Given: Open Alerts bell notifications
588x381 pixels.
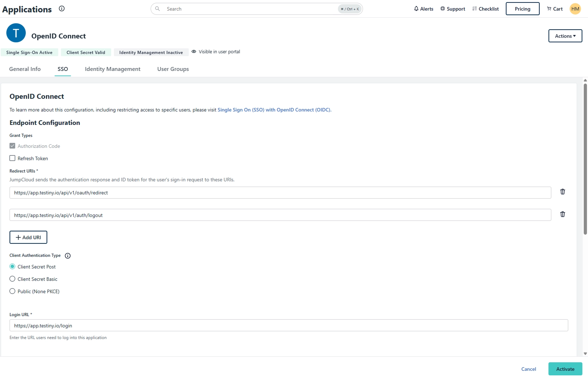Looking at the screenshot, I should coord(423,9).
